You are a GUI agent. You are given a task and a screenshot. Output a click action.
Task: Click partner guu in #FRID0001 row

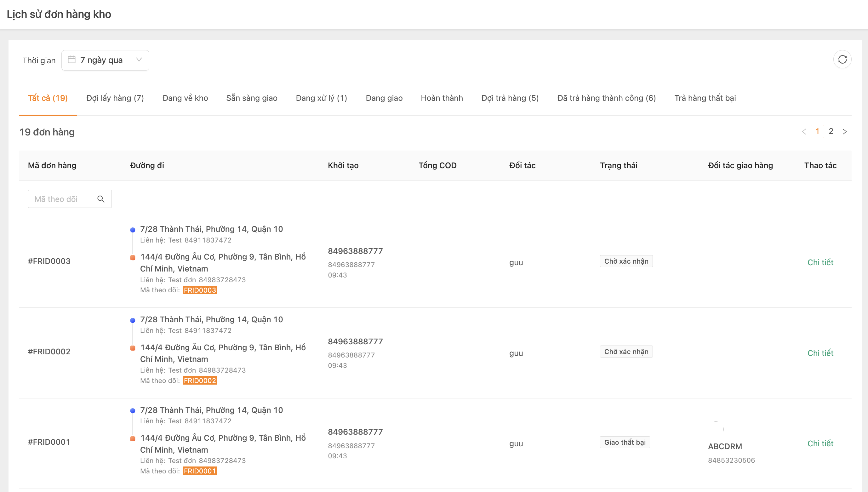coord(516,444)
